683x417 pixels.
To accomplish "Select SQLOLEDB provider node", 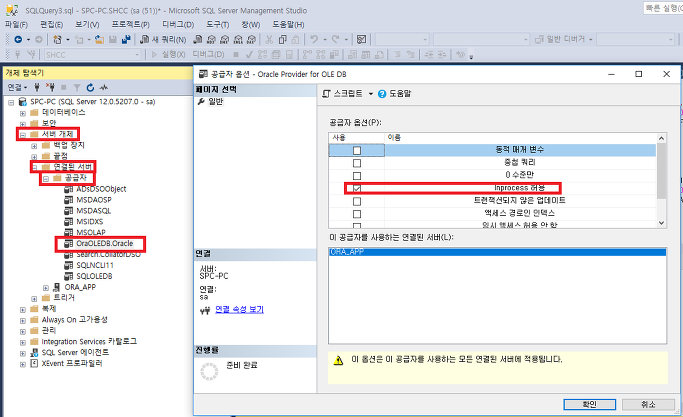I will (x=94, y=276).
